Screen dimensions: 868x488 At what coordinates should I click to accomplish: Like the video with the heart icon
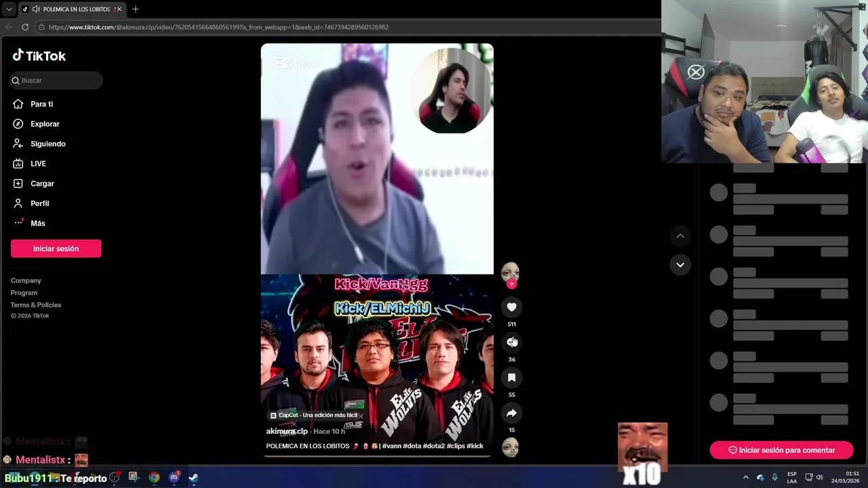pos(511,307)
